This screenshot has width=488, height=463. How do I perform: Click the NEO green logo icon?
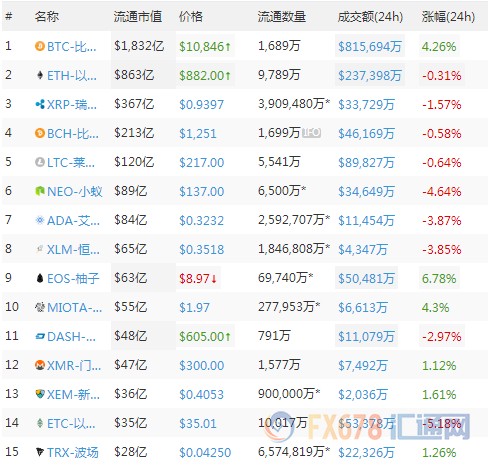40,191
